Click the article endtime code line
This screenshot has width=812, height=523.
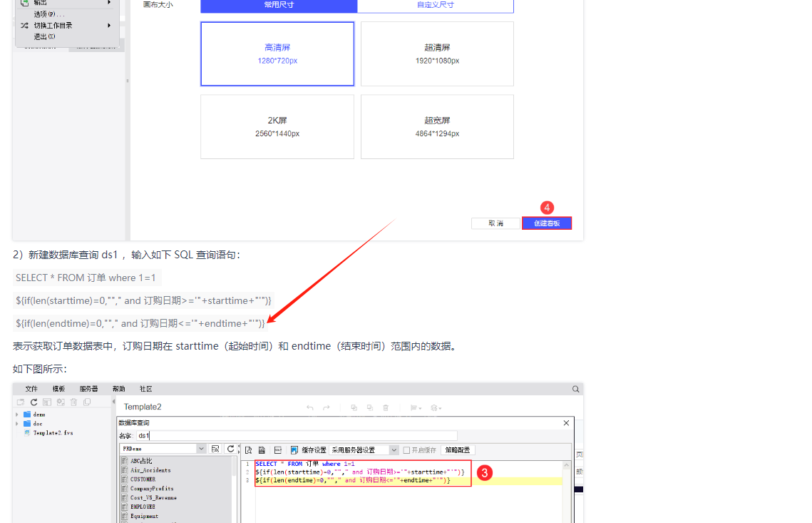point(140,323)
